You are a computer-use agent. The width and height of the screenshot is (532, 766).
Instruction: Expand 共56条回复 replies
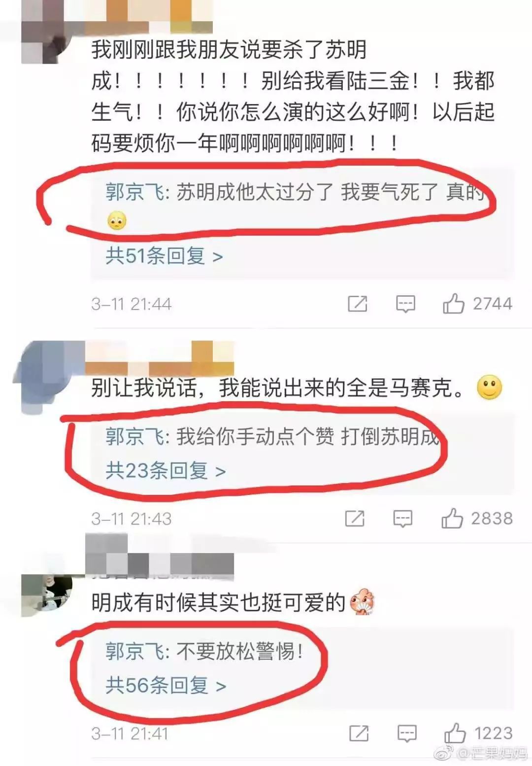pyautogui.click(x=166, y=686)
